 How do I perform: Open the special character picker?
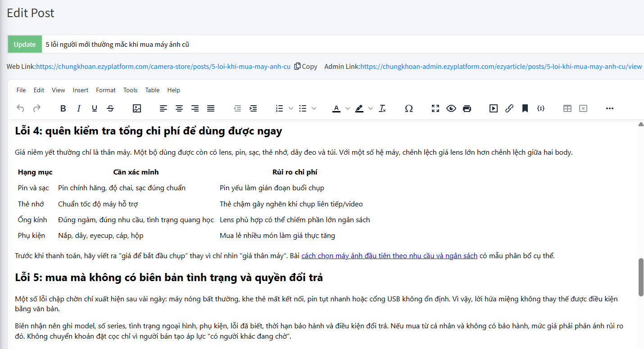409,108
